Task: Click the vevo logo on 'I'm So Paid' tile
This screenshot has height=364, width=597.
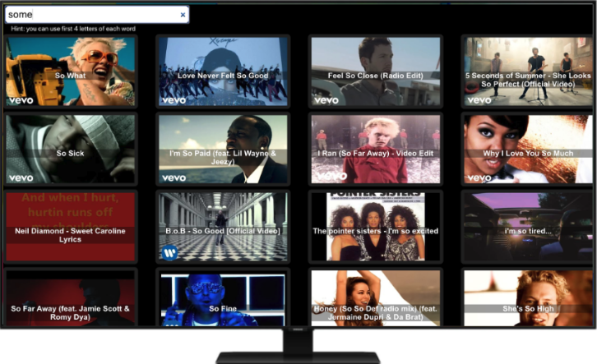Action: (x=174, y=178)
